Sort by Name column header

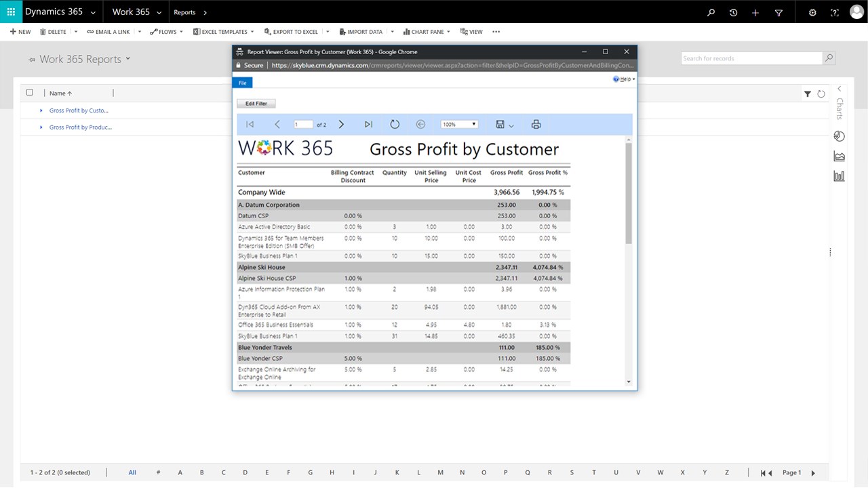pyautogui.click(x=60, y=94)
